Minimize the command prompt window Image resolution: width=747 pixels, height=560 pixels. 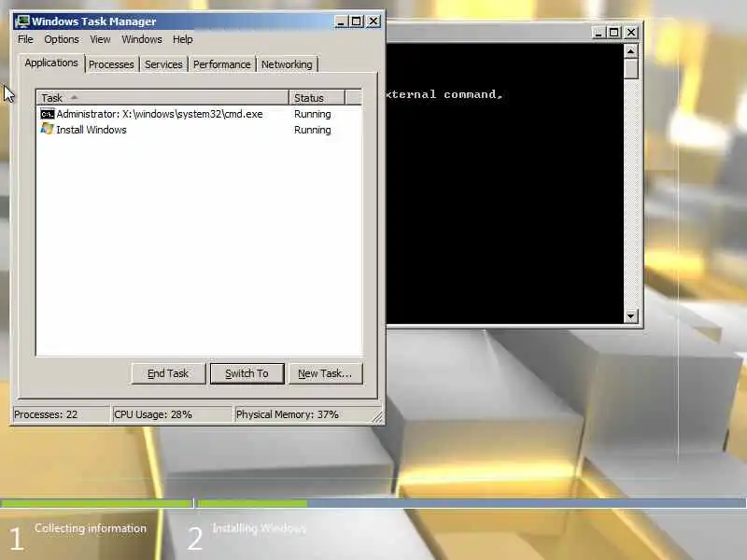(x=599, y=32)
